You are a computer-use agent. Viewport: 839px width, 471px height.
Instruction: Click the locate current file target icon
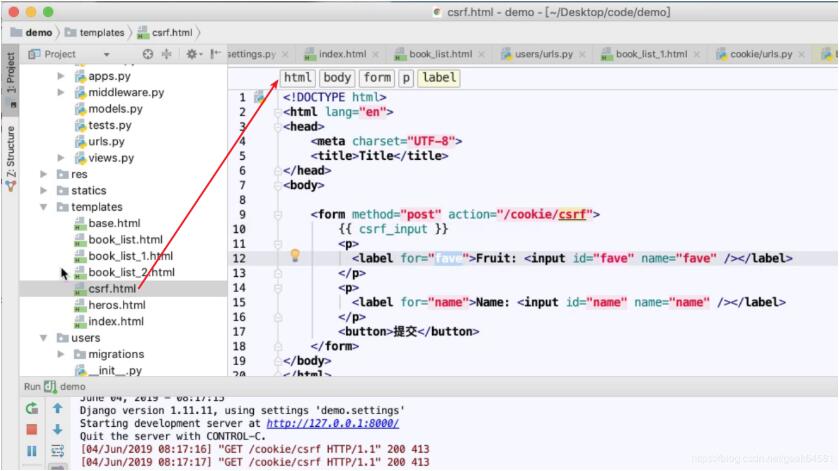pos(149,54)
